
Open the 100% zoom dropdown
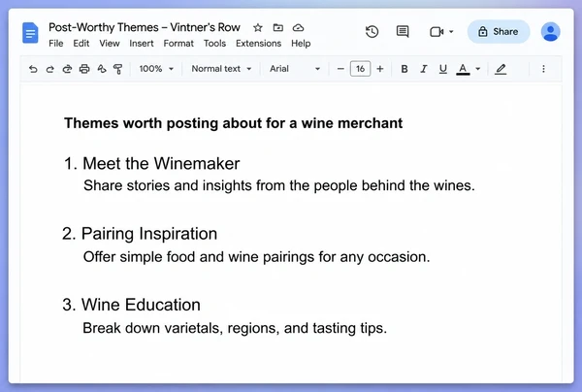pos(156,69)
